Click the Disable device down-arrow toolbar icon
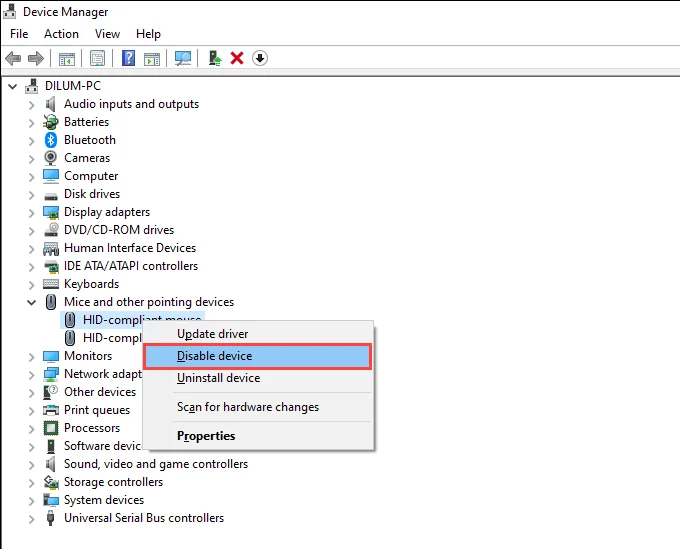The height and width of the screenshot is (549, 680). [259, 58]
